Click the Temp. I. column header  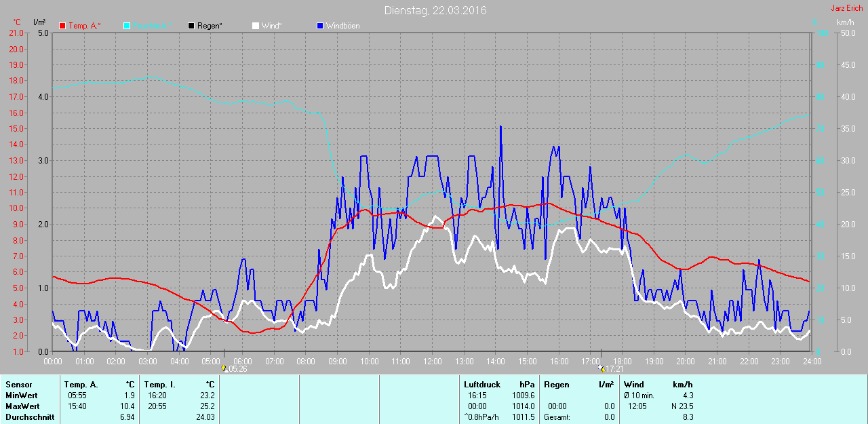click(159, 385)
